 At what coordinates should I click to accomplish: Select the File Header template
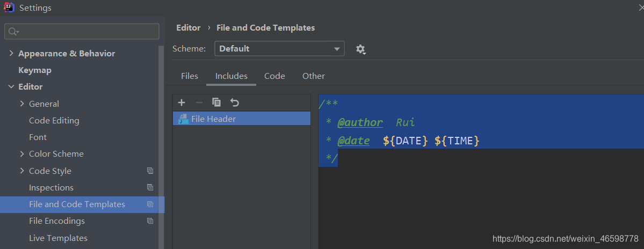pos(242,119)
